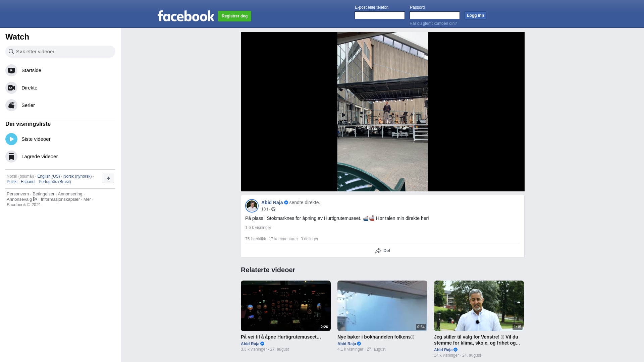Click Abid Raja under the cockpit video
The image size is (644, 362).
250,344
